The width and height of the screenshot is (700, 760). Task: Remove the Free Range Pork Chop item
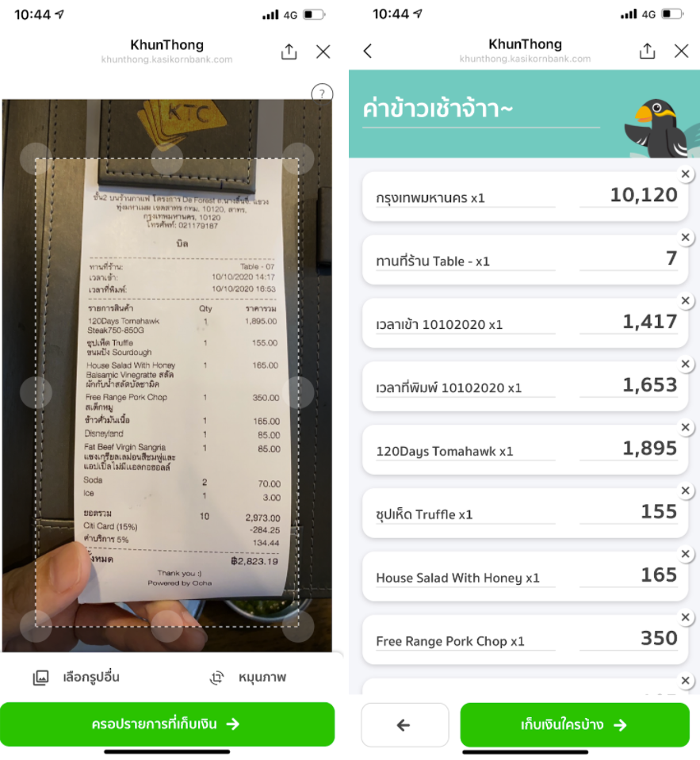[x=686, y=617]
